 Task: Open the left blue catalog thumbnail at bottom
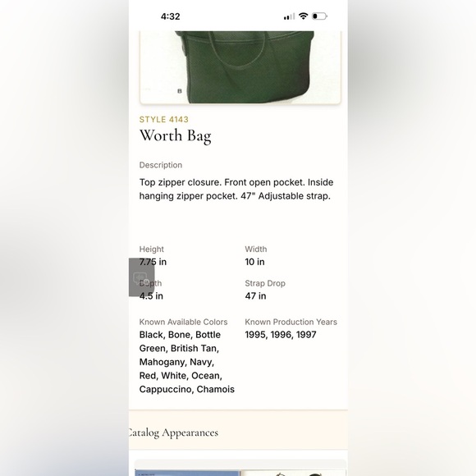coord(187,473)
